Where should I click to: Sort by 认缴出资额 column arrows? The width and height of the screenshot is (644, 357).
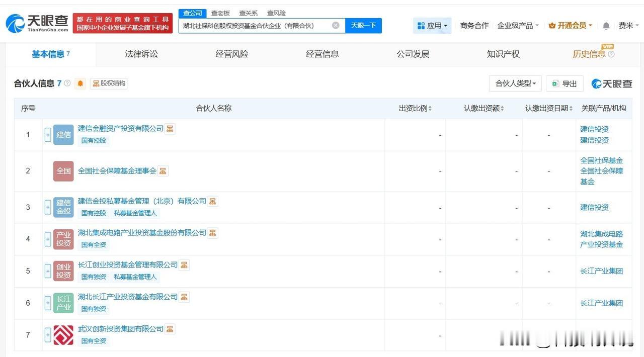(x=502, y=109)
